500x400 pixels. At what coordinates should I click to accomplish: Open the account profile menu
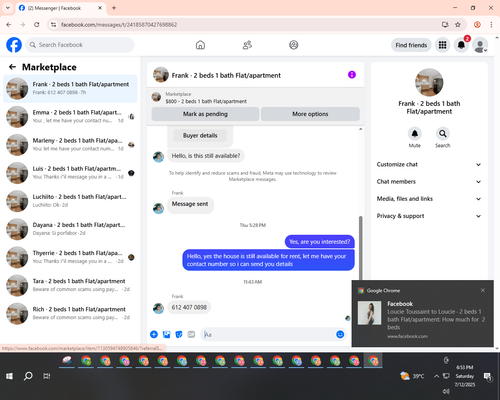tap(480, 45)
